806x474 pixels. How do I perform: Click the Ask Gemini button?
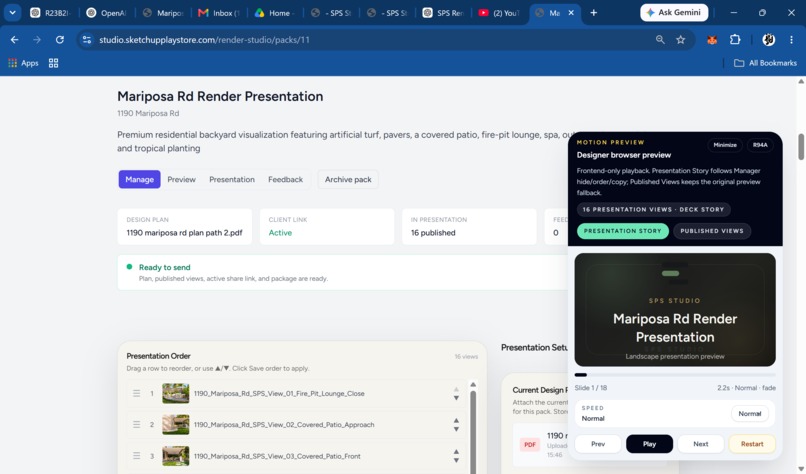674,12
